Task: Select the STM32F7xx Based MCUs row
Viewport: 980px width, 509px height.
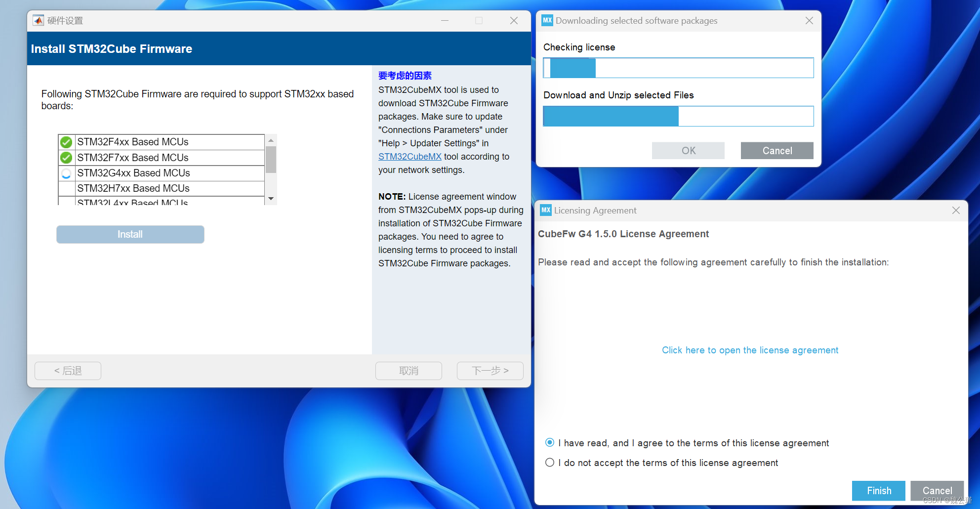Action: pos(162,158)
